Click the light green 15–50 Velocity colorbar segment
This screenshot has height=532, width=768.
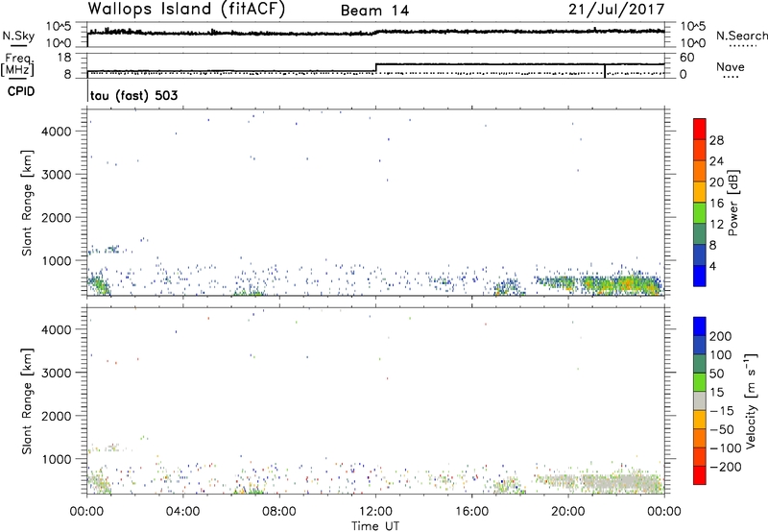tap(700, 382)
